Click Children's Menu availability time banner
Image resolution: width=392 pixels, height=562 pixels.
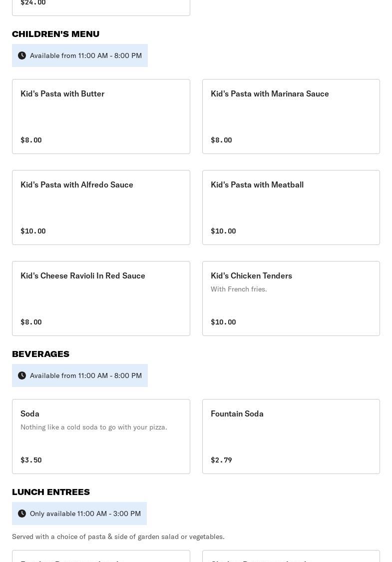pyautogui.click(x=80, y=55)
